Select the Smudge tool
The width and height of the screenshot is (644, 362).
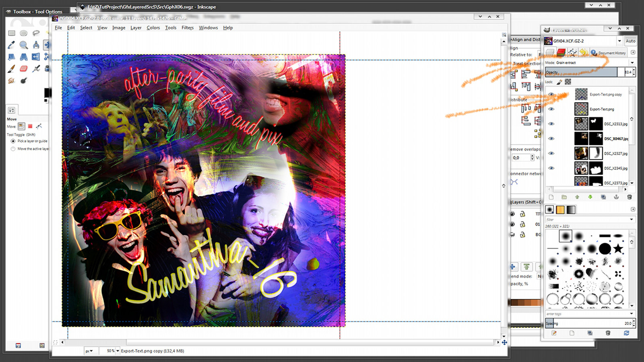pos(10,80)
